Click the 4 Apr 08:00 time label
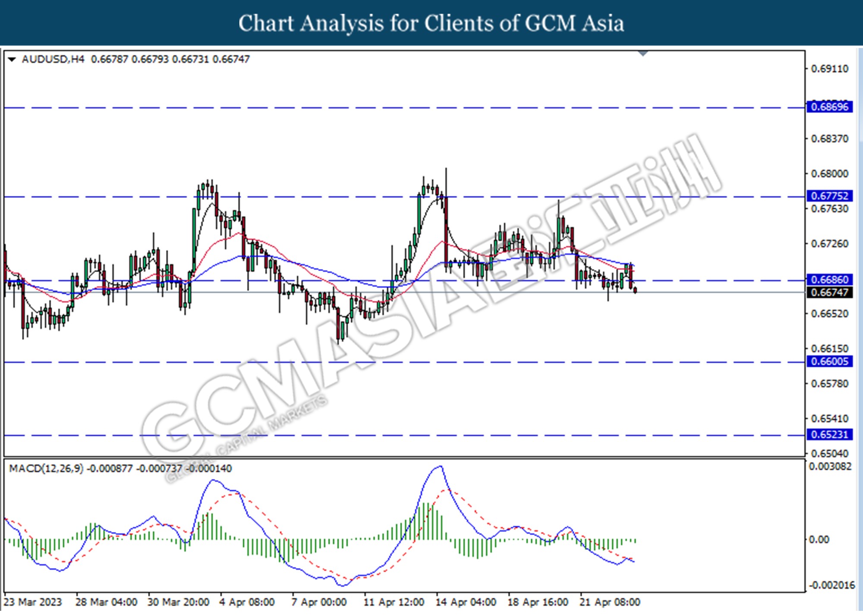This screenshot has height=616, width=863. click(247, 602)
